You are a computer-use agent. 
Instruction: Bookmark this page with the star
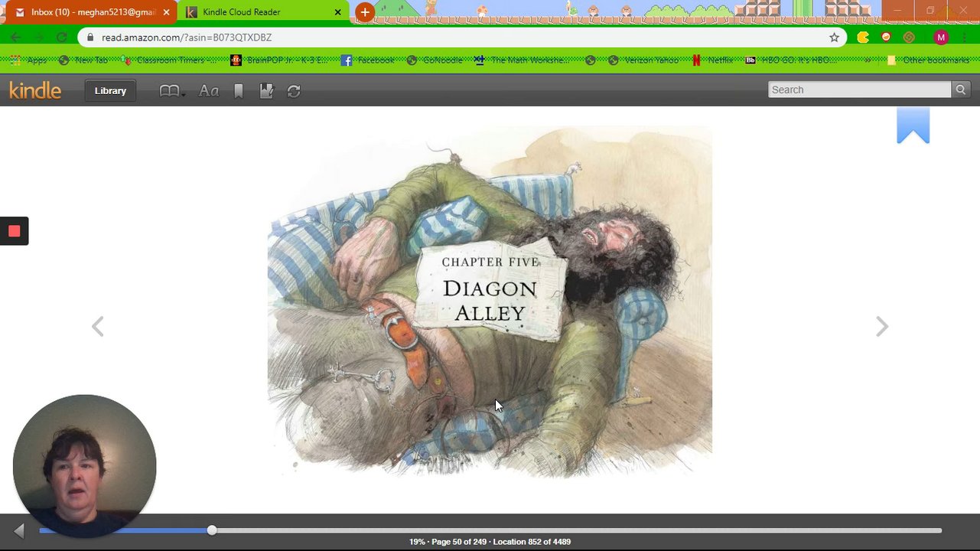(x=834, y=37)
